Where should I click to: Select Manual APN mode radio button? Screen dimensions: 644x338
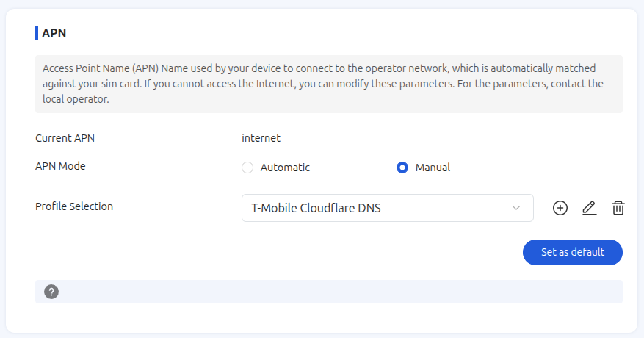point(402,168)
